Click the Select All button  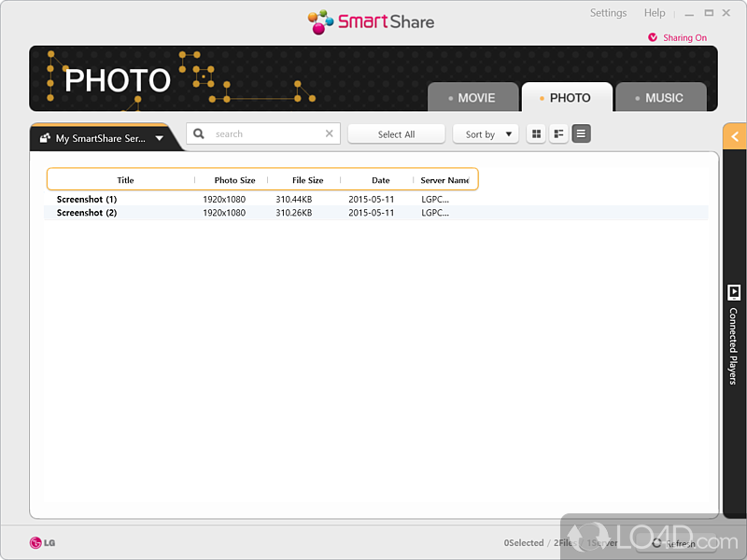396,134
